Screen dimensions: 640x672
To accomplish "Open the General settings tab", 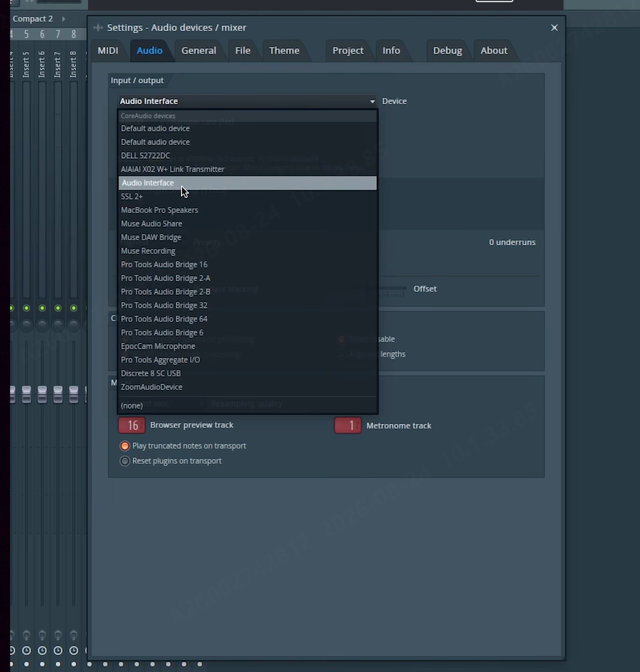I will click(x=199, y=51).
